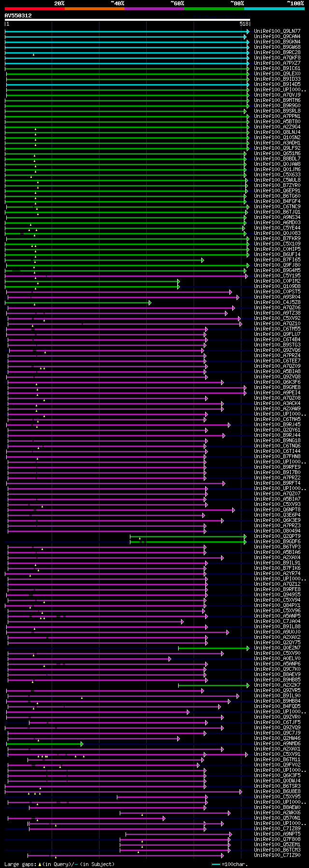This screenshot has width=309, height=868.
Task: Click the green alignment bar for Q0E2N7
Action: click(x=214, y=648)
